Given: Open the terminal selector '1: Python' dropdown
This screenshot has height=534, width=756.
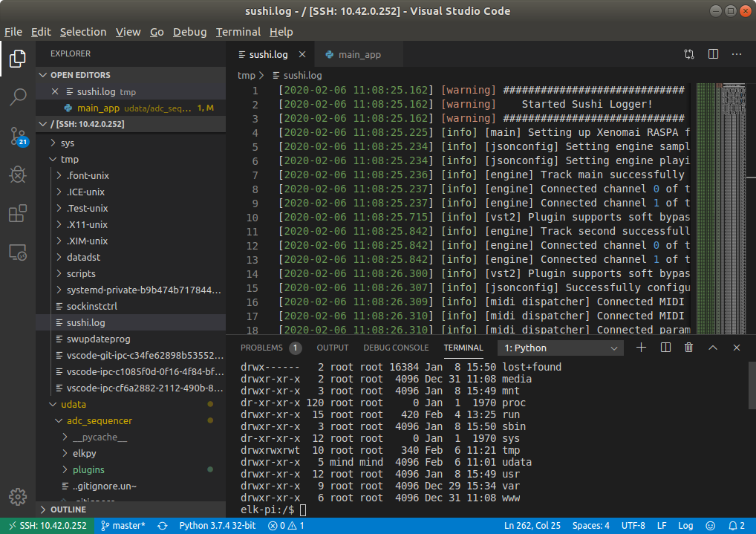Looking at the screenshot, I should coord(561,348).
